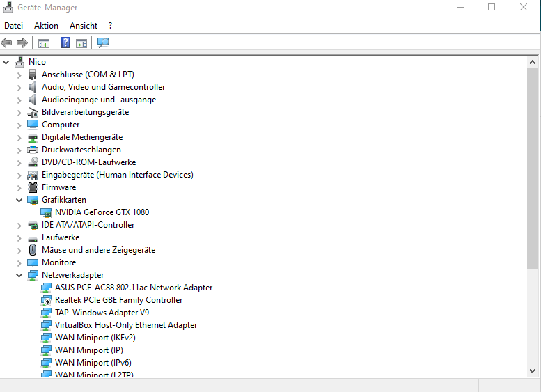Scan for hardware changes toolbar icon

point(103,42)
